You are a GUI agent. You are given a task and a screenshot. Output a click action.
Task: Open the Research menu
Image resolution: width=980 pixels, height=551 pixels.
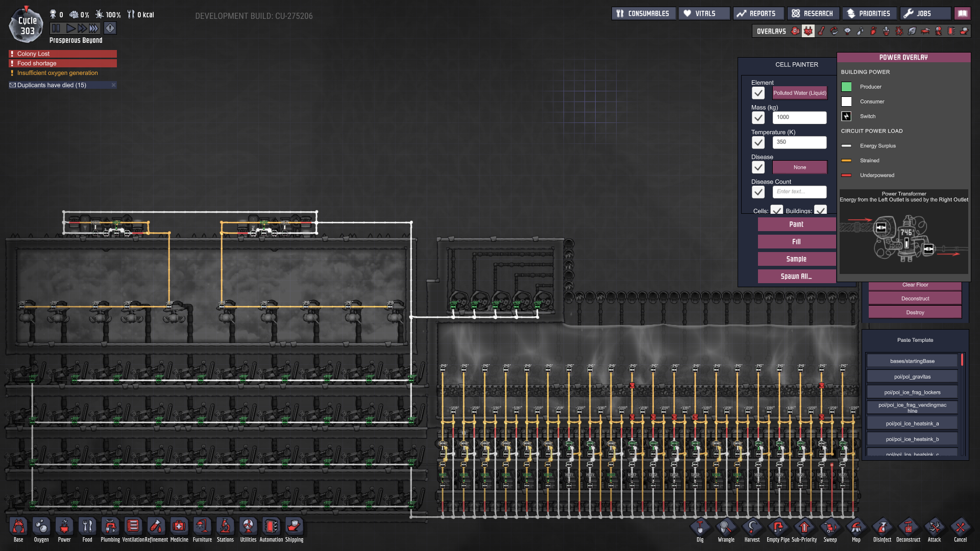(x=813, y=14)
